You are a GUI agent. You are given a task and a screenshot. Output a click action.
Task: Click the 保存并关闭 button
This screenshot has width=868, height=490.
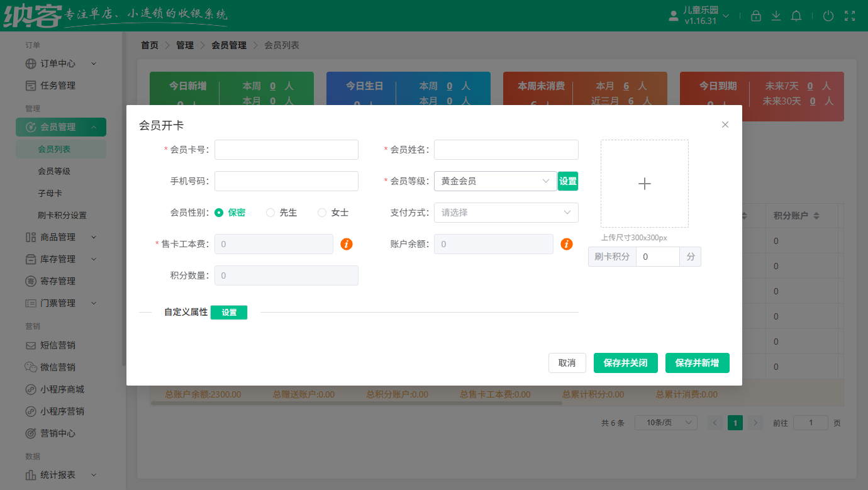coord(625,363)
